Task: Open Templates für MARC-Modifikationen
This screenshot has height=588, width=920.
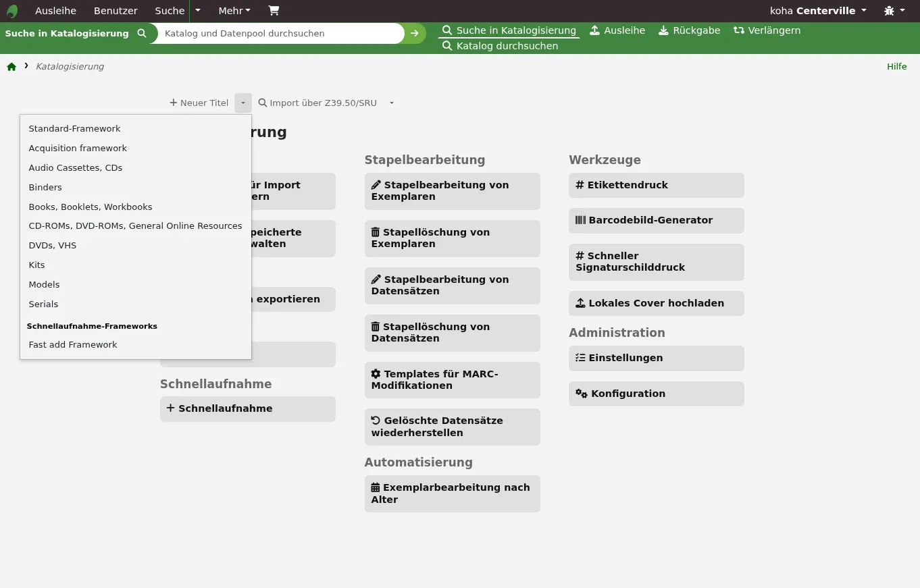Action: click(x=453, y=380)
